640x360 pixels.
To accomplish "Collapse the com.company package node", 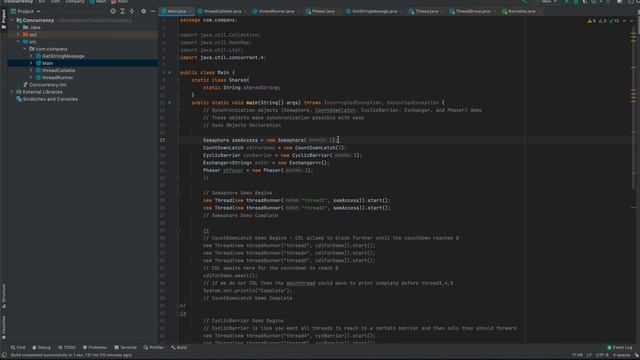I will (25, 49).
